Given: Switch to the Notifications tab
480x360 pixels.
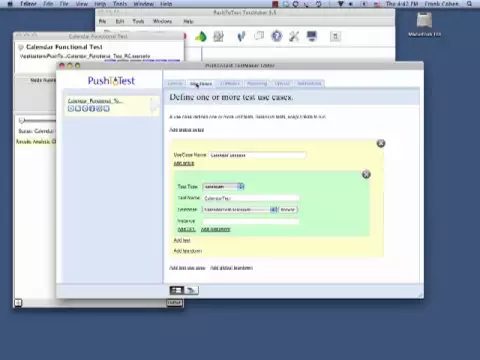Looking at the screenshot, I should [309, 83].
